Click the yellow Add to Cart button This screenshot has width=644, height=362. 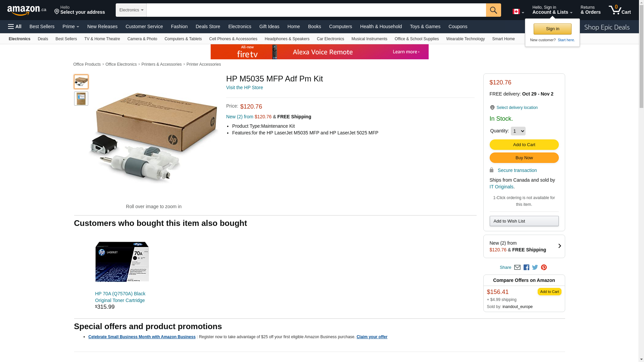[x=524, y=145]
